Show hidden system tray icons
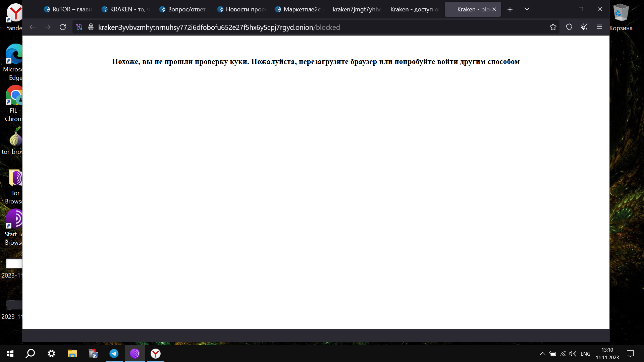The image size is (644, 362). pyautogui.click(x=542, y=354)
